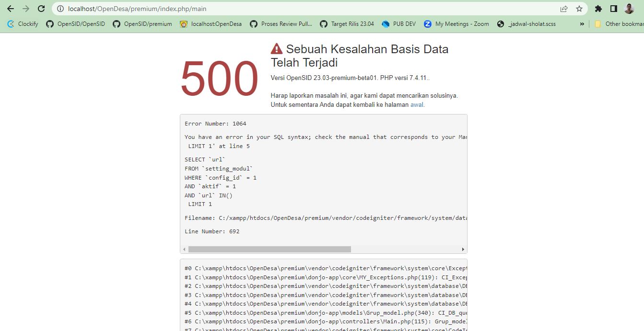Click the horizontal scrollbar thumb in error box

tap(269, 249)
